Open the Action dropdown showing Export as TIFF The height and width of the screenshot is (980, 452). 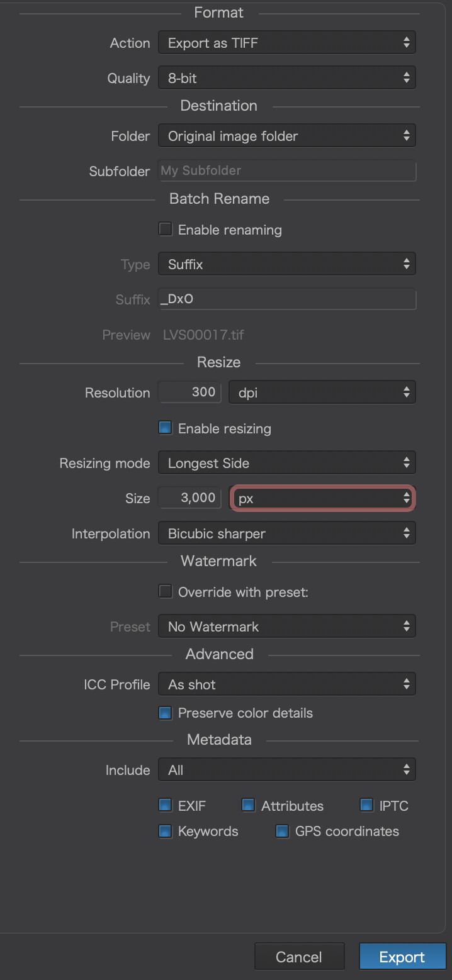pos(286,43)
